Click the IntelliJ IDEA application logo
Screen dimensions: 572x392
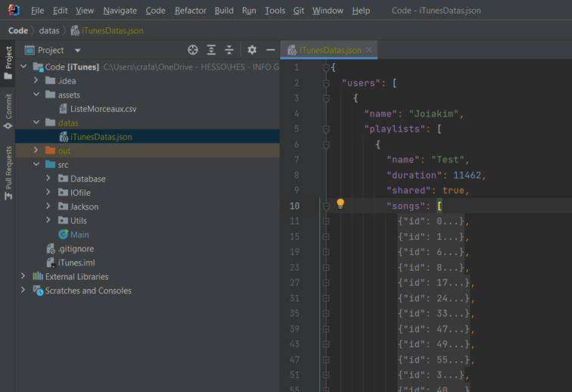(x=14, y=11)
